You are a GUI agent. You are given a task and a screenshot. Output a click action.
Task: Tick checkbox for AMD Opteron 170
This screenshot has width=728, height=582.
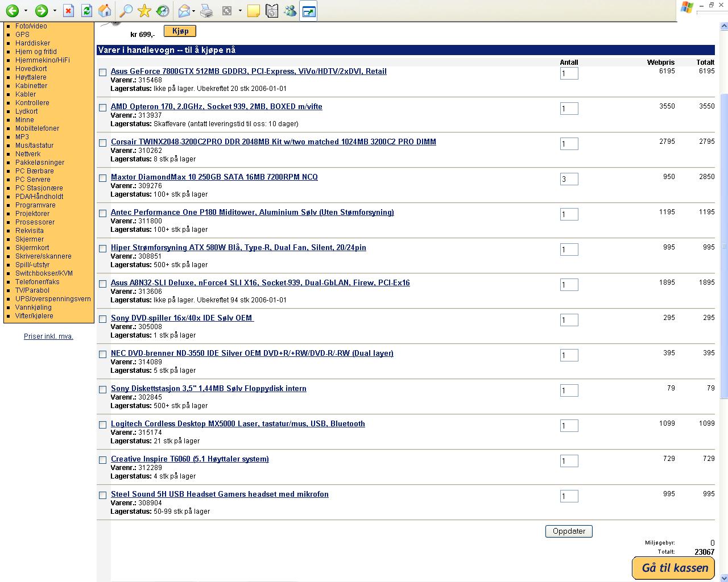click(103, 107)
